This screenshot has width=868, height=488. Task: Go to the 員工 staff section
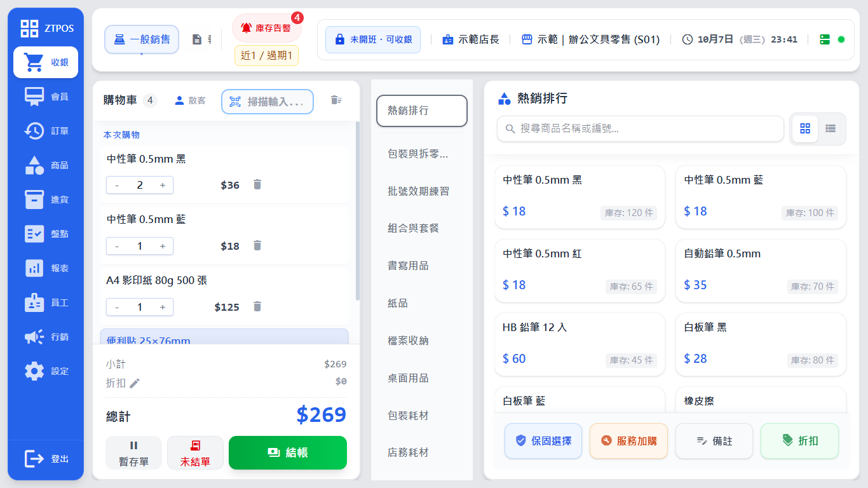tap(46, 302)
